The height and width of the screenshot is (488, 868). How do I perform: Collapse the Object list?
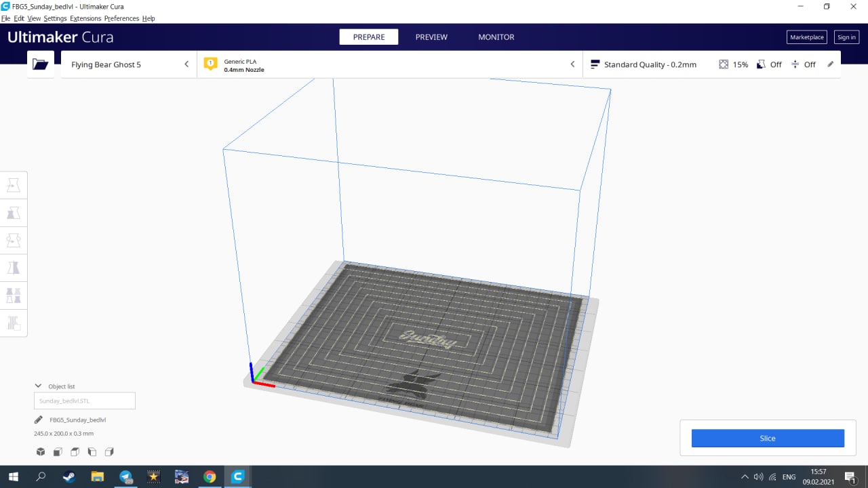(x=39, y=386)
